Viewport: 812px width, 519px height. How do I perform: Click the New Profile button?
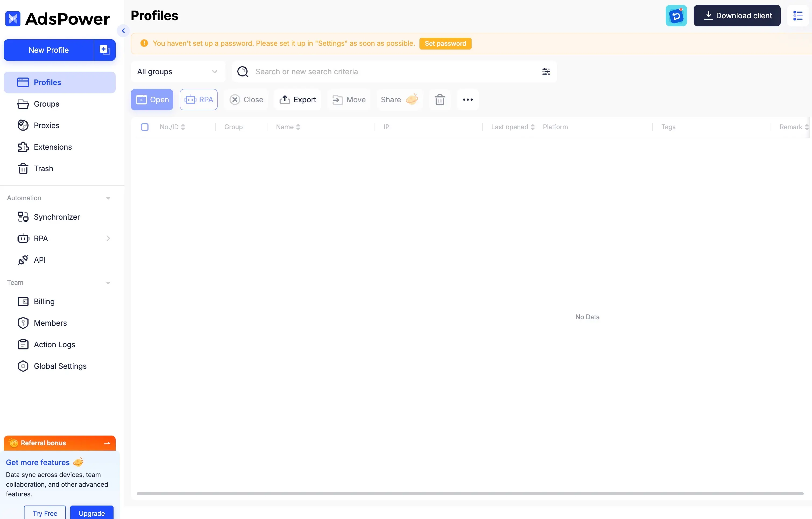(x=48, y=50)
